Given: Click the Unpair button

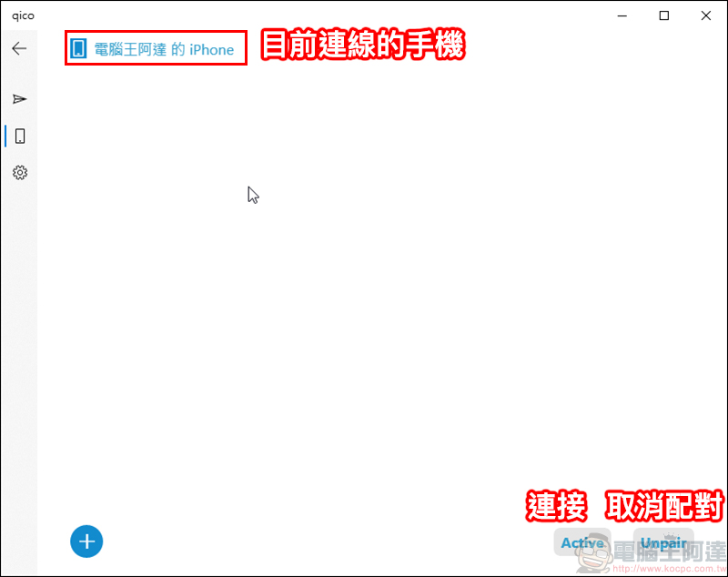Looking at the screenshot, I should 663,542.
